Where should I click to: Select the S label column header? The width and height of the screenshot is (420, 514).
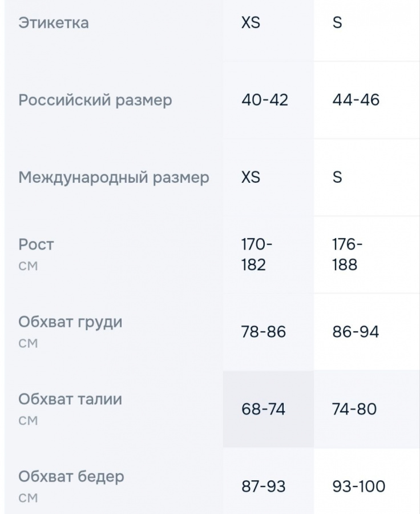coord(337,23)
